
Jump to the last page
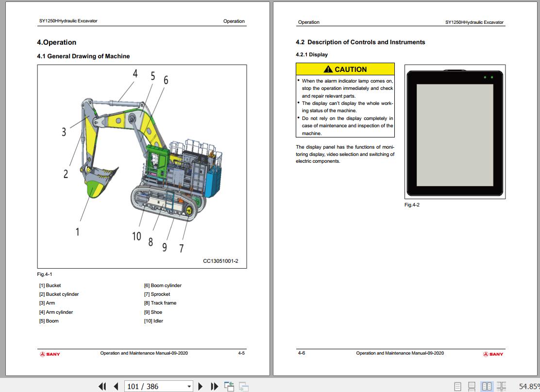coord(214,386)
